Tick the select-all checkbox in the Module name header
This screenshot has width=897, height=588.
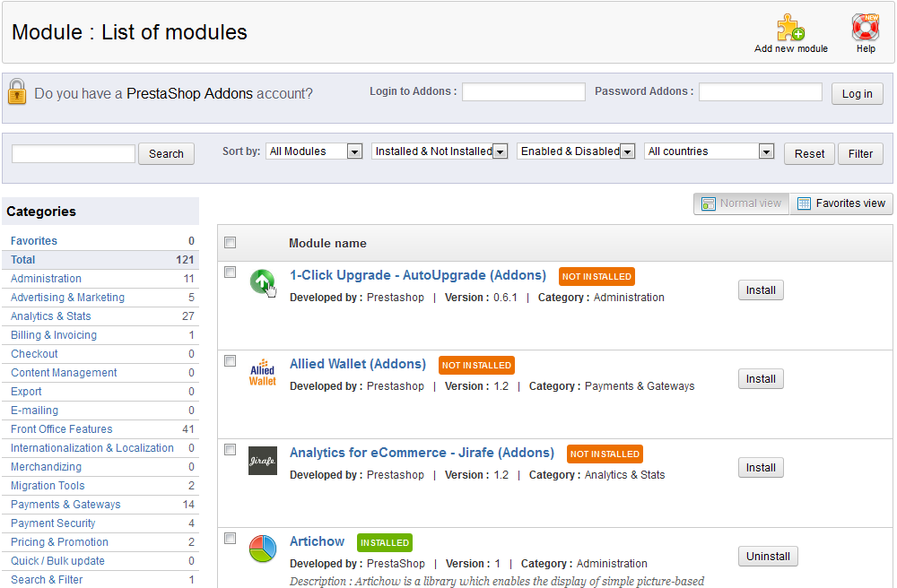click(x=230, y=243)
